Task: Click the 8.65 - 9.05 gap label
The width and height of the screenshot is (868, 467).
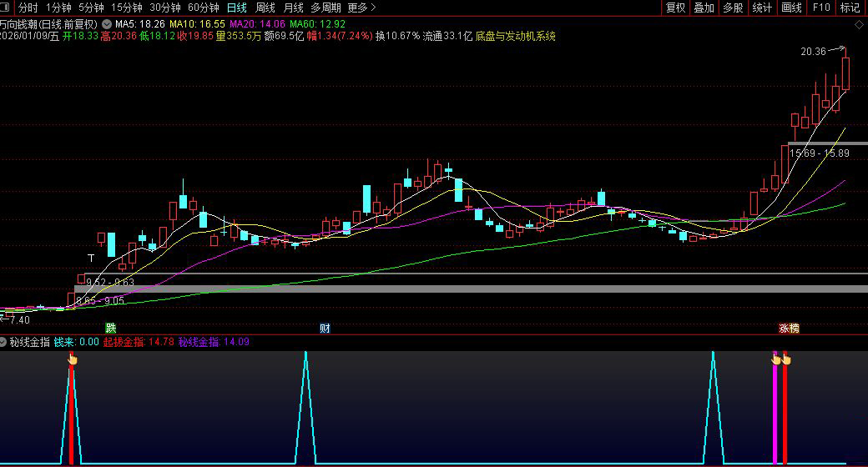Action: click(x=99, y=300)
